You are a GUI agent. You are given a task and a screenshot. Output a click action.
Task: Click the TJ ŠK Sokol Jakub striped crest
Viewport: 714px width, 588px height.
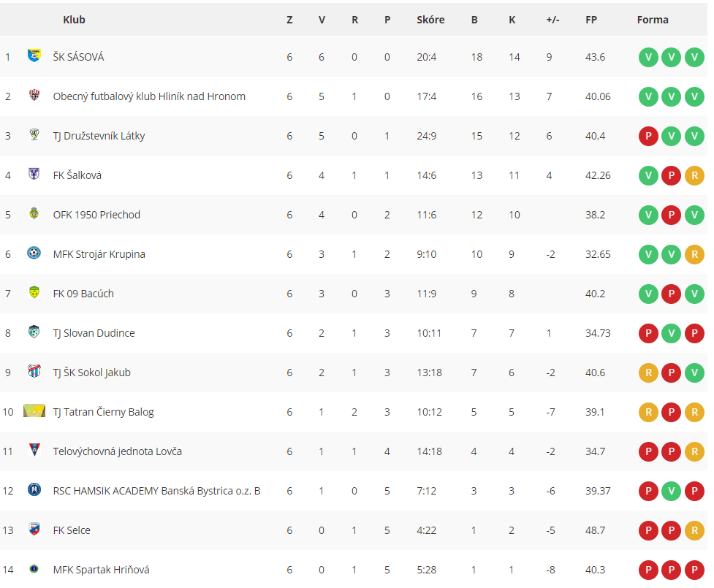point(34,371)
